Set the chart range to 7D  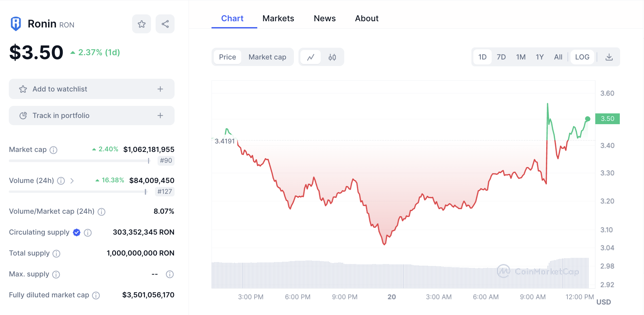point(501,57)
